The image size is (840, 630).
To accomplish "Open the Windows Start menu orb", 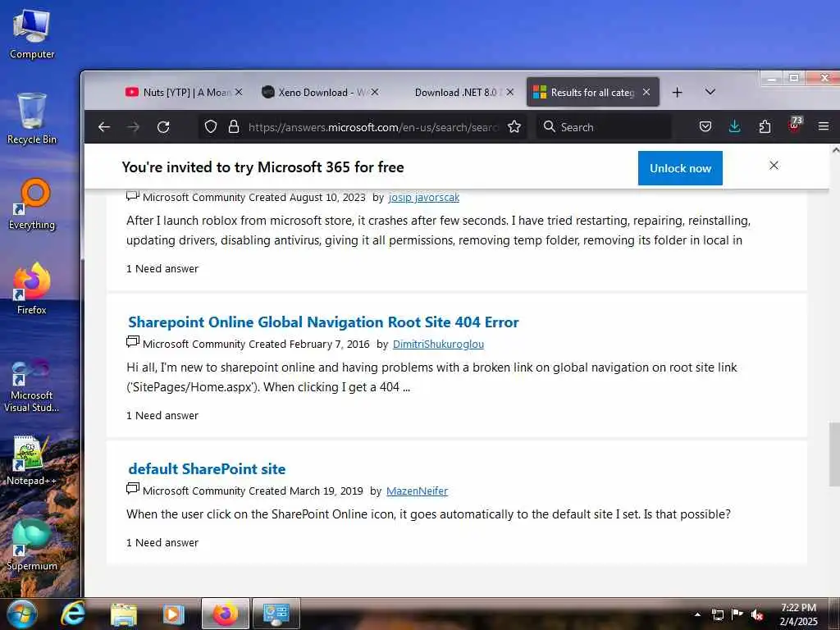I will (x=21, y=614).
